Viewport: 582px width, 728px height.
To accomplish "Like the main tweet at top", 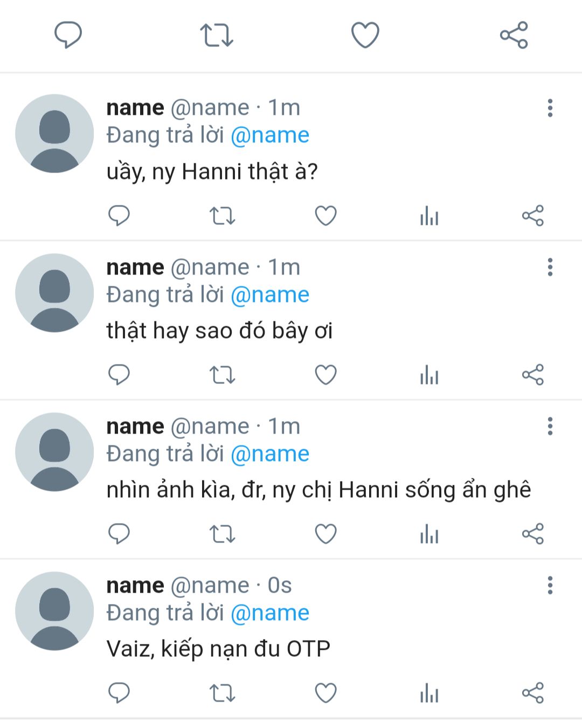I will click(x=365, y=35).
